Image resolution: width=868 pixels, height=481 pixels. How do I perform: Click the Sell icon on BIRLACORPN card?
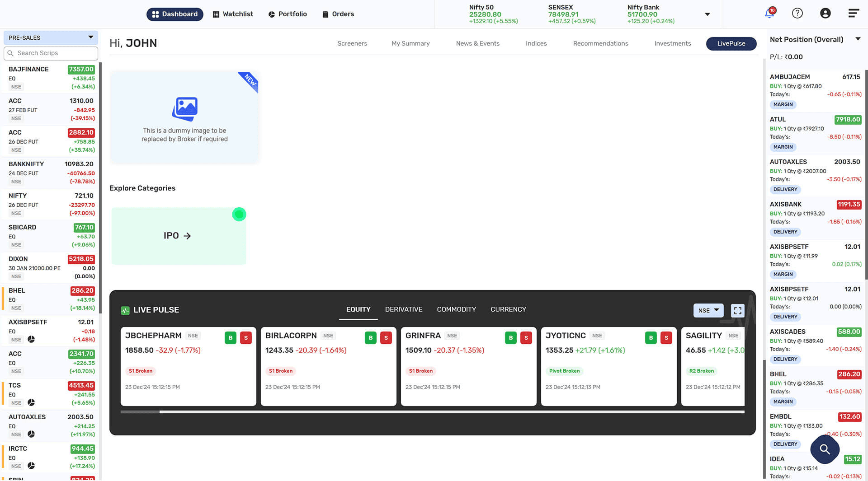[386, 337]
